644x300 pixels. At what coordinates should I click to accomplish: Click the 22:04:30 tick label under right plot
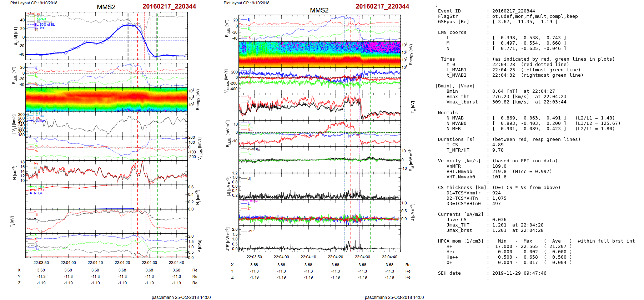(362, 257)
